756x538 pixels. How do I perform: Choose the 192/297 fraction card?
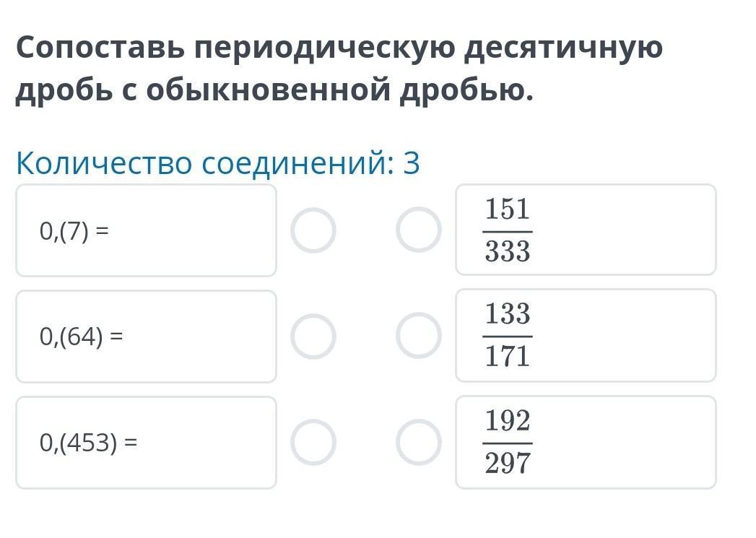(614, 442)
